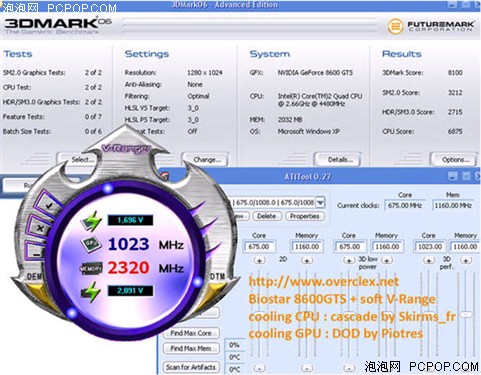
Task: Click the 2D Memory 1160.00 input field
Action: tap(307, 247)
